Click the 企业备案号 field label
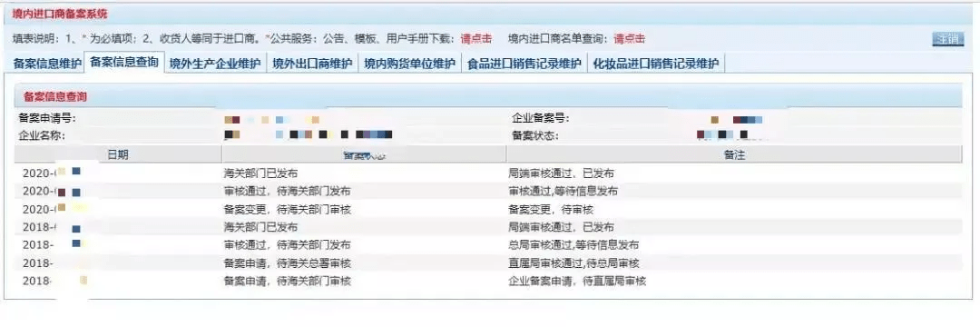This screenshot has height=327, width=980. pos(541,118)
